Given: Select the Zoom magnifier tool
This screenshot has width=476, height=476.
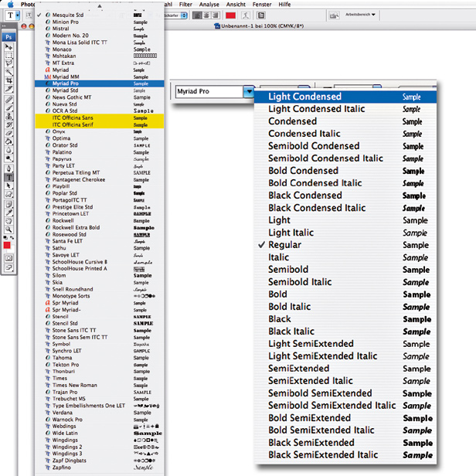Looking at the screenshot, I should point(8,229).
